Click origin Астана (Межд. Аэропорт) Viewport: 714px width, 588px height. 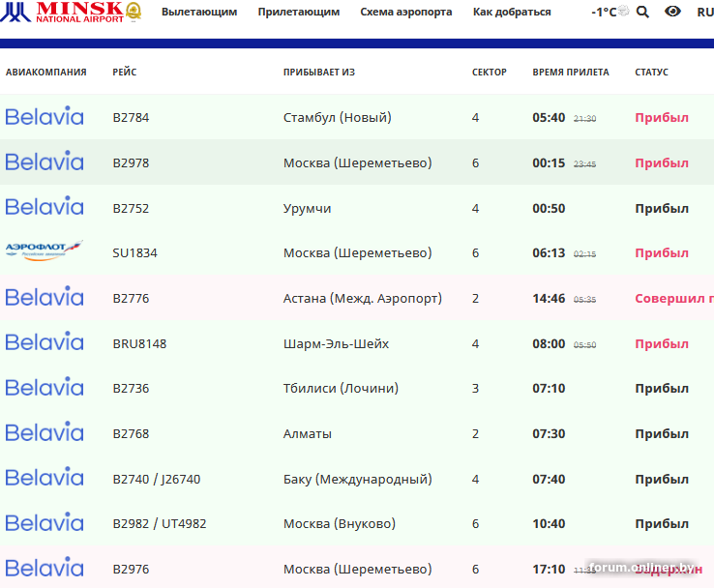363,299
